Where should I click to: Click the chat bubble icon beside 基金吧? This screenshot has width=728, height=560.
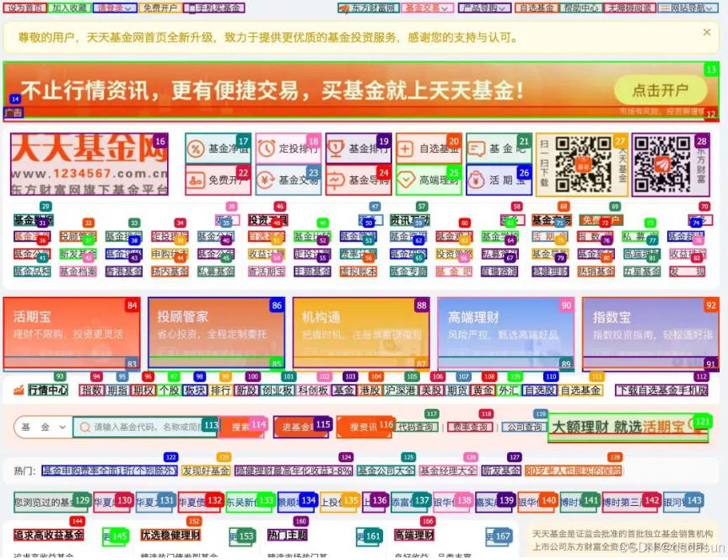coord(477,149)
